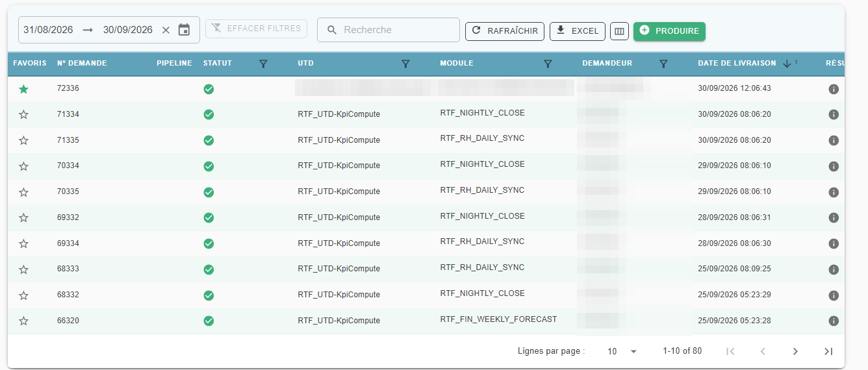The width and height of the screenshot is (868, 370).
Task: Star request 70335 as favorite
Action: pyautogui.click(x=23, y=193)
